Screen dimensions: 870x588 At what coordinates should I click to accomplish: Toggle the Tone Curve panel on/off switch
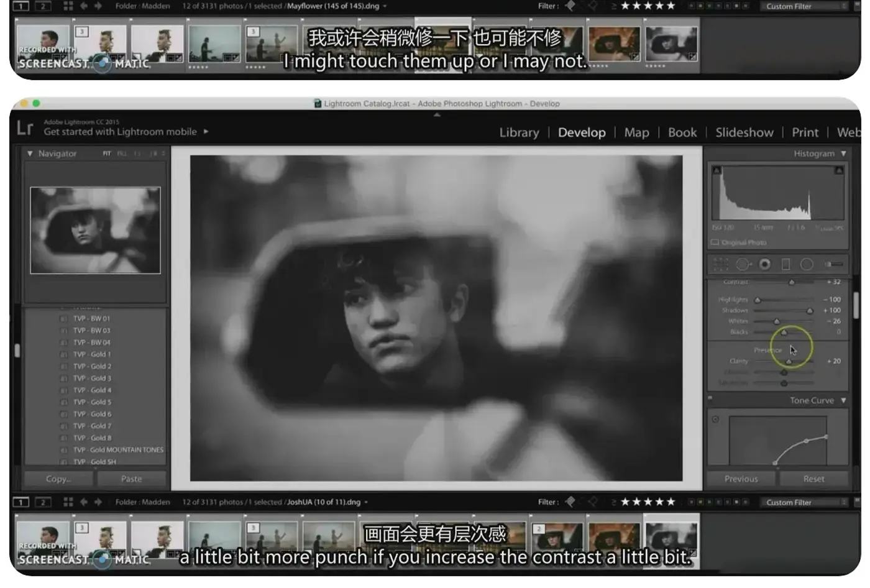(710, 398)
